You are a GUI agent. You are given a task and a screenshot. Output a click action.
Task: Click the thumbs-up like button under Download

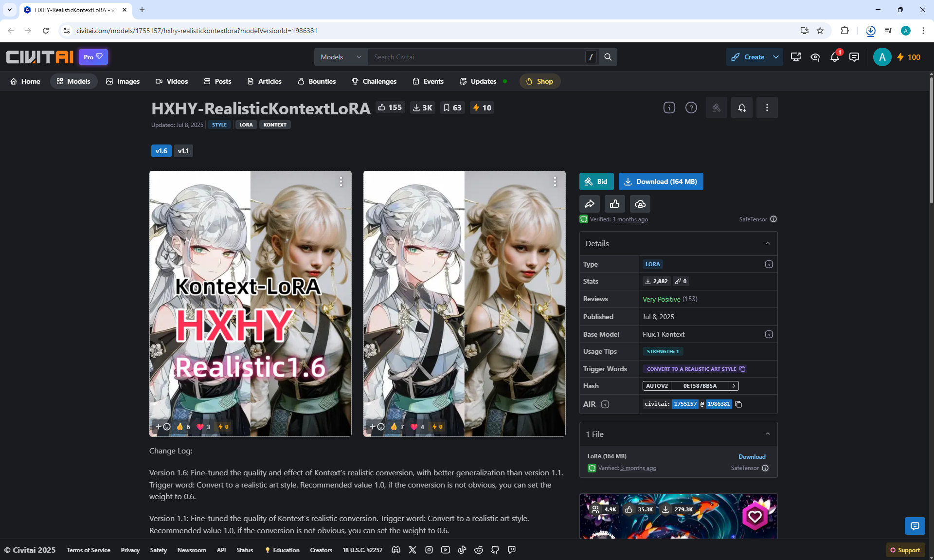[614, 204]
